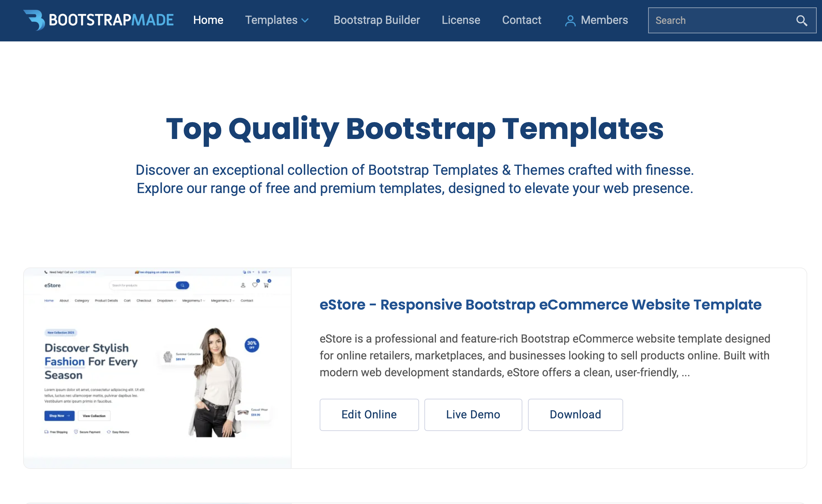
Task: Click the 'Discover an exceptional collection' subtitle text
Action: pos(415,179)
